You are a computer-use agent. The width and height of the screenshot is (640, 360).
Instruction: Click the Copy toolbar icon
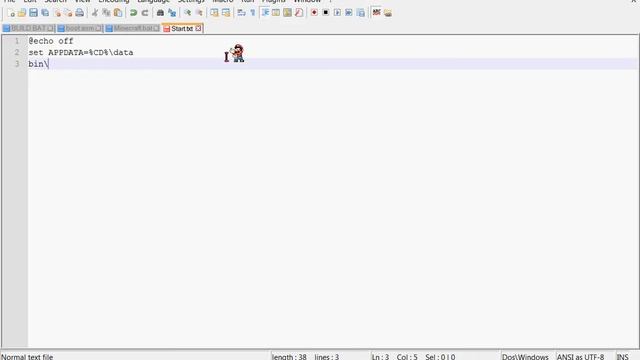click(x=106, y=13)
